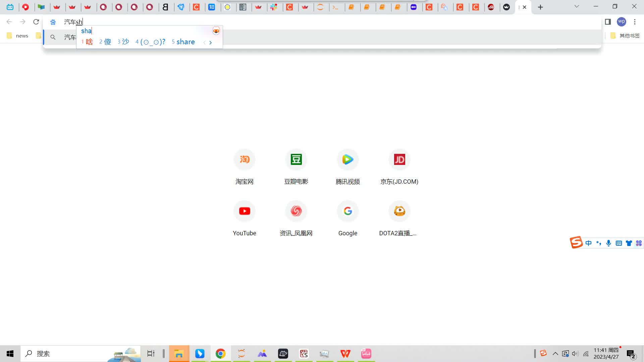
Task: Open File Explorer from the taskbar
Action: (x=179, y=354)
